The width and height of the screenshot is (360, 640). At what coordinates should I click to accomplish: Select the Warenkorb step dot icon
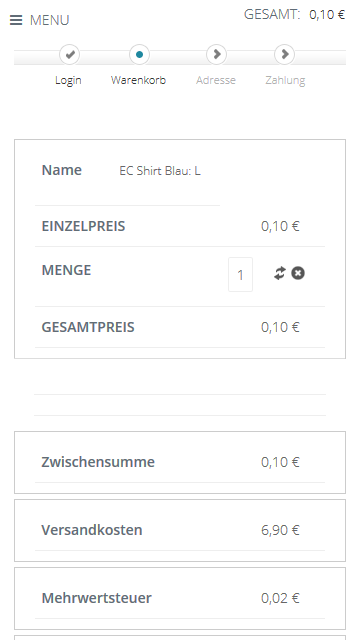(139, 54)
